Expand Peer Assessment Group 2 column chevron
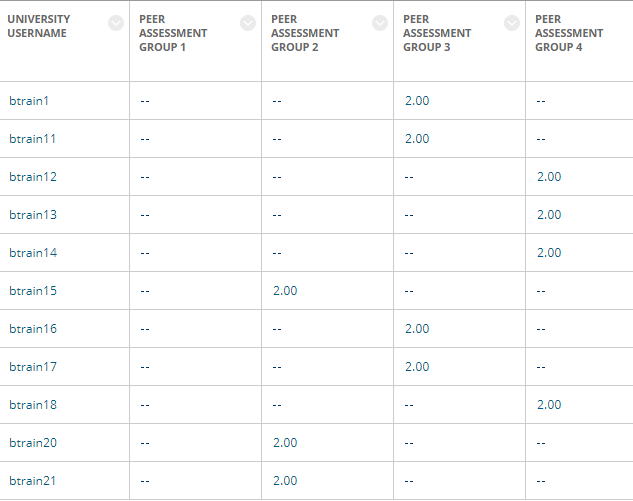 380,23
